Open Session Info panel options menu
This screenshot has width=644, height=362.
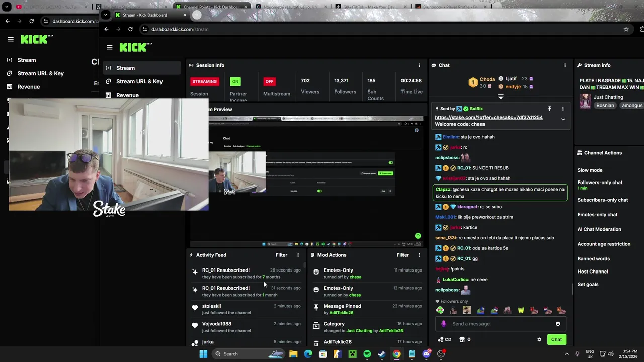[419, 65]
